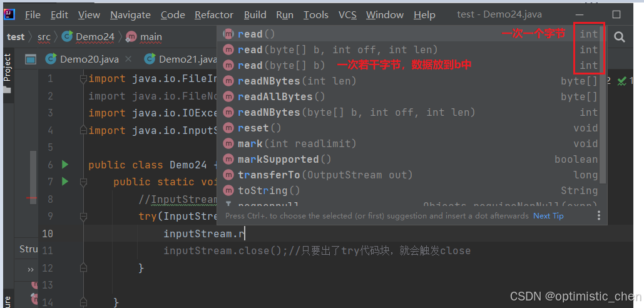Click the completion popup scrollbar
The height and width of the screenshot is (308, 644).
(x=603, y=105)
